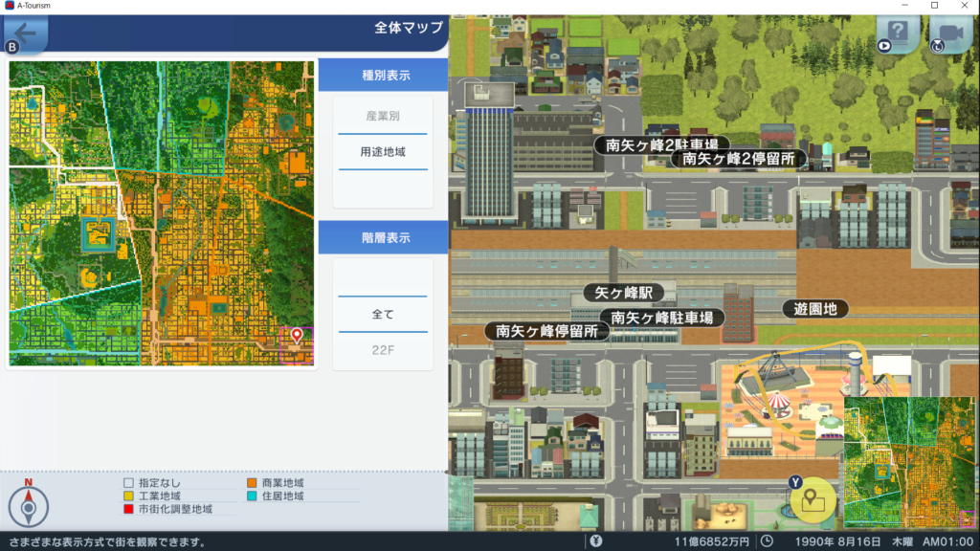Click the mini-map thumbnail in corner
Viewport: 980px width, 551px height.
pos(909,463)
